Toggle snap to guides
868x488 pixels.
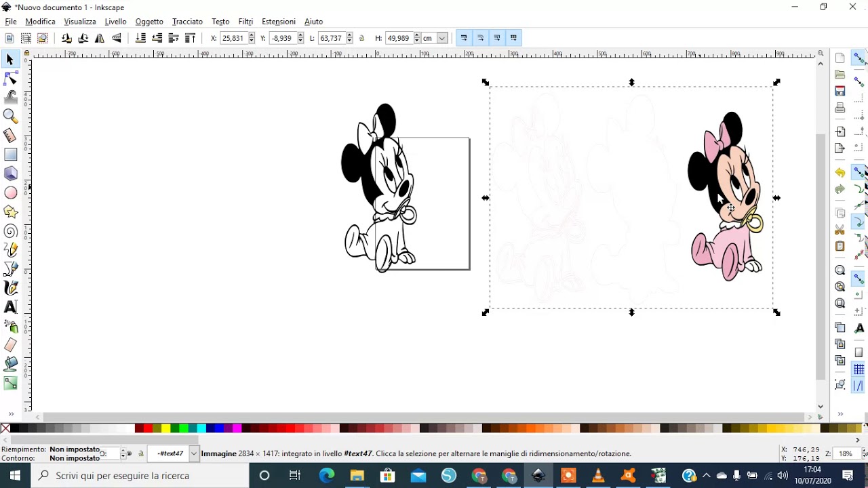click(x=859, y=386)
